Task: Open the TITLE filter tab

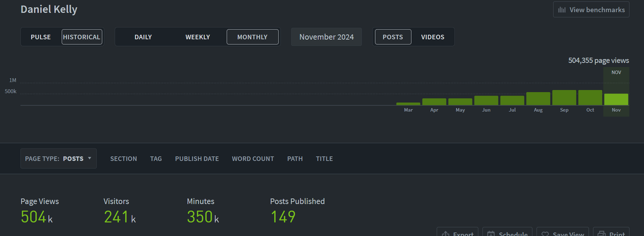Action: 324,159
